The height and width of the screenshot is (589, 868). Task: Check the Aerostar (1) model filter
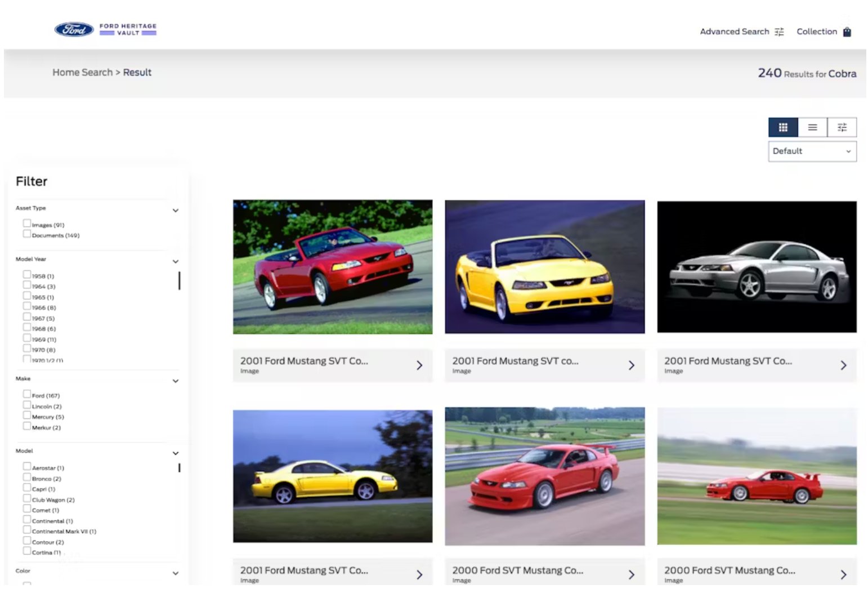click(x=26, y=466)
